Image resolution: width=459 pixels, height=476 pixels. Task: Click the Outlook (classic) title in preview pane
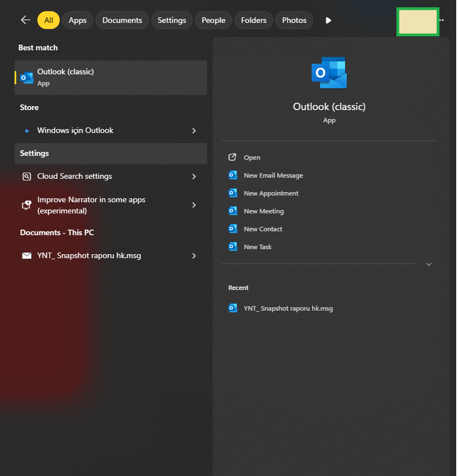click(329, 107)
